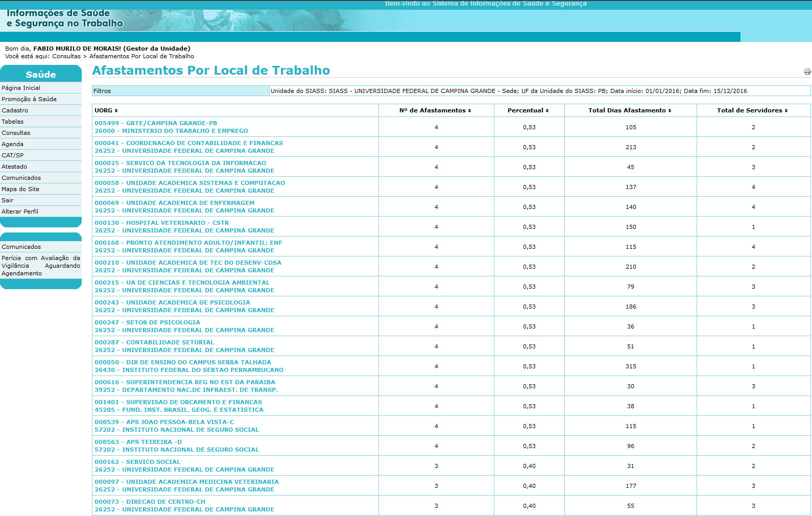Viewport: 812px width, 516px height.
Task: Click the Consultas breadcrumb text
Action: (x=66, y=56)
